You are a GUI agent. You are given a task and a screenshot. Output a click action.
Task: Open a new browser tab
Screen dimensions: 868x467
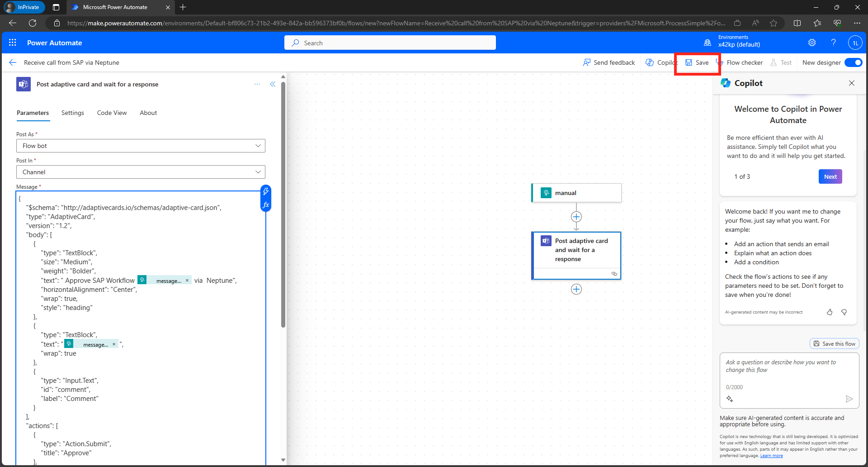(183, 7)
